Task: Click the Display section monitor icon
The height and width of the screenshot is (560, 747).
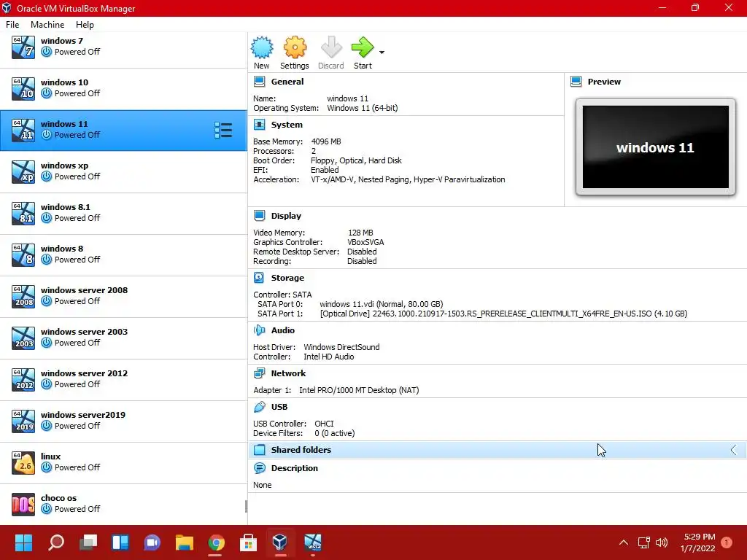Action: click(x=259, y=216)
